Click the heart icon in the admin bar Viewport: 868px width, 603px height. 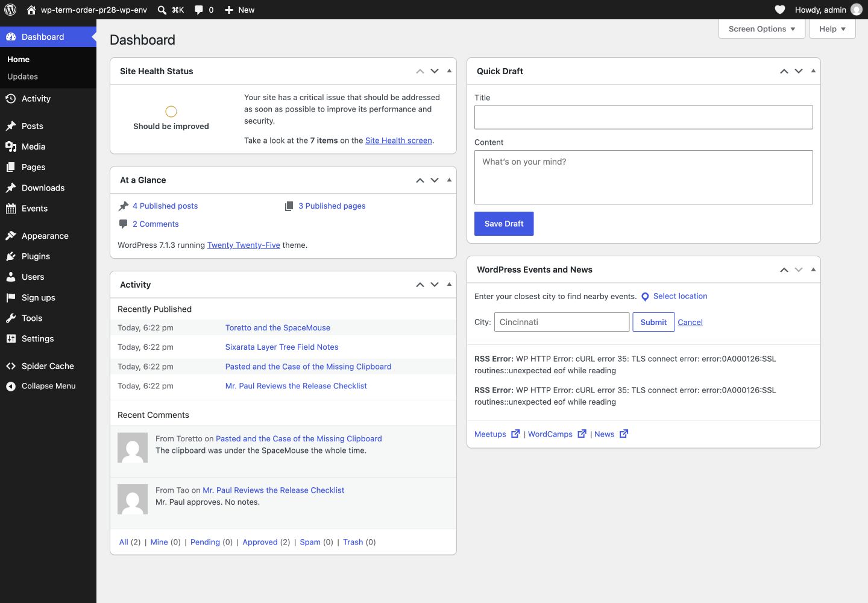780,10
